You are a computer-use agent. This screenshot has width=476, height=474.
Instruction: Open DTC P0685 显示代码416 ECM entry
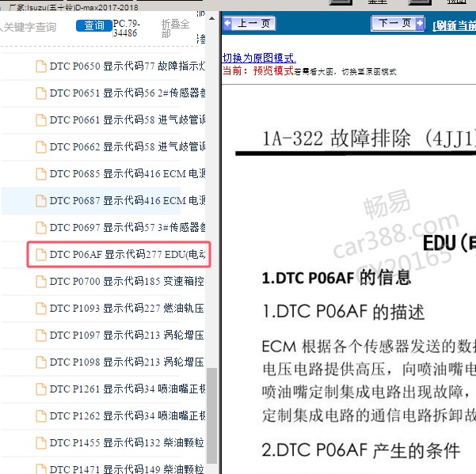click(x=128, y=174)
